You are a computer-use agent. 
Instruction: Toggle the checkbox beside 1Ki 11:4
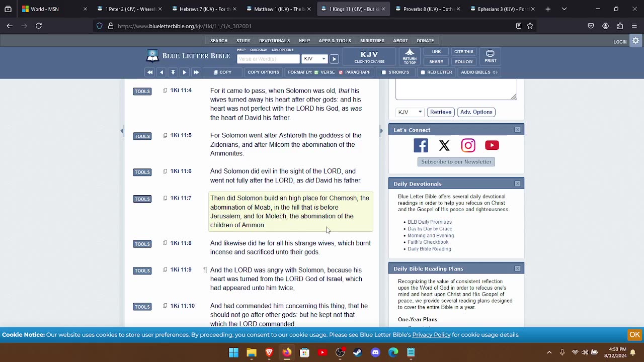click(165, 90)
